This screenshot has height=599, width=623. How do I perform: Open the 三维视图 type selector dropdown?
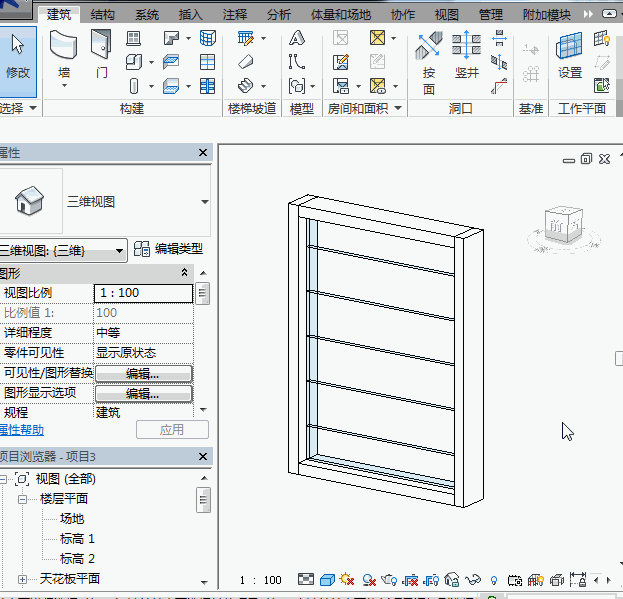204,201
